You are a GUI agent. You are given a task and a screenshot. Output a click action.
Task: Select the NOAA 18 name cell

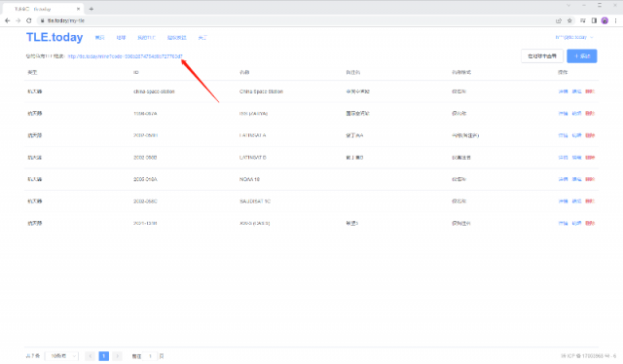coord(249,179)
